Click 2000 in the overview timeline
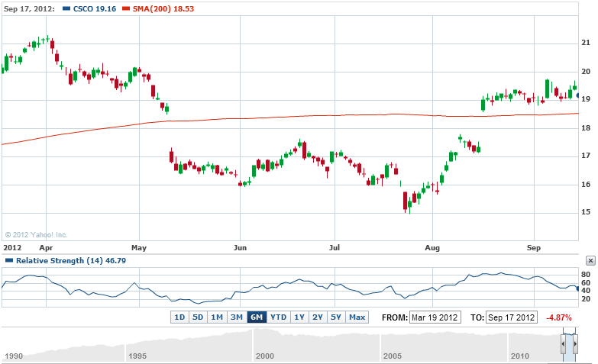The width and height of the screenshot is (598, 364). [x=265, y=356]
